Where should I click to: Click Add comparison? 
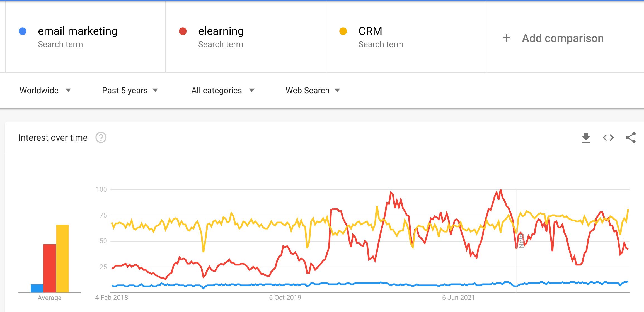click(563, 38)
